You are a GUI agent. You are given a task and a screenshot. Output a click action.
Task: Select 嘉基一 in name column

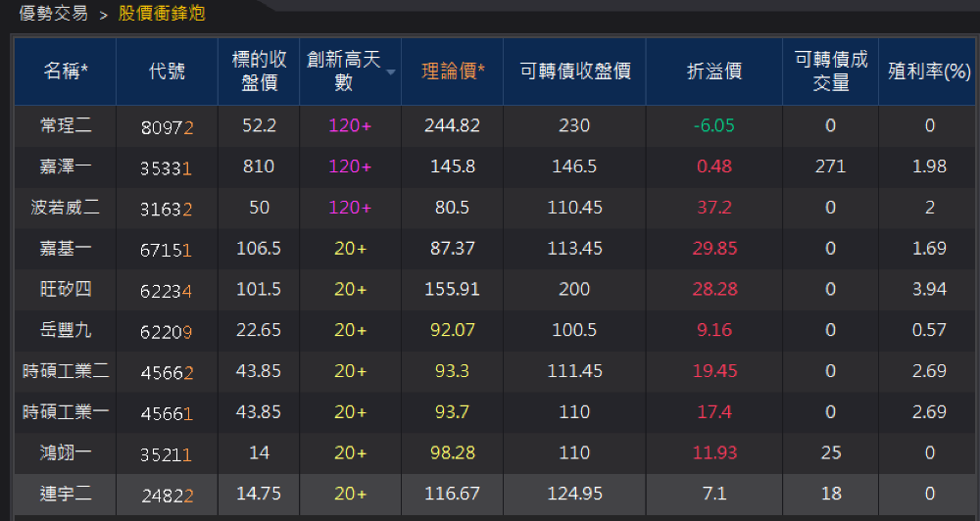click(x=66, y=248)
